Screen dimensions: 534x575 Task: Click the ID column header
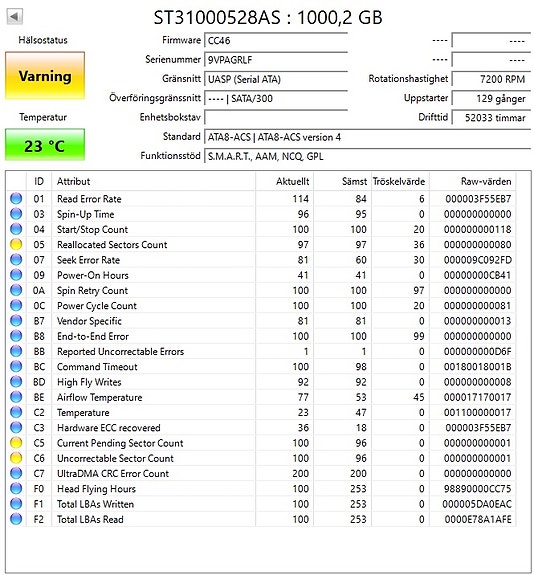pos(39,181)
